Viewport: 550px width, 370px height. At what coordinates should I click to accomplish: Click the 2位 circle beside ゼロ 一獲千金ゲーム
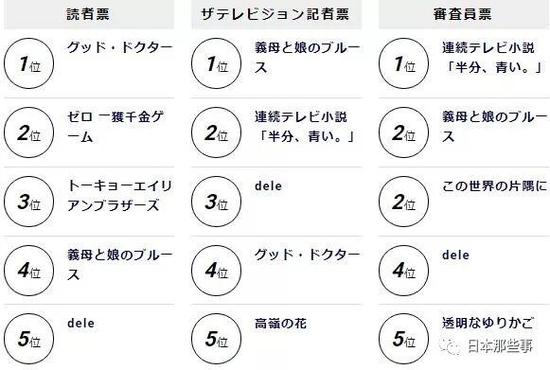29,133
